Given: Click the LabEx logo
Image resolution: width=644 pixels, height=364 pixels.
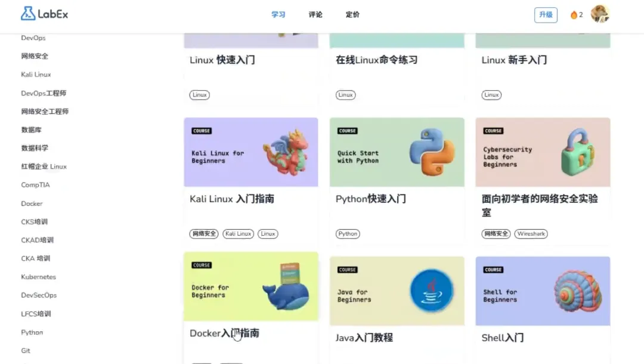Looking at the screenshot, I should coord(44,14).
